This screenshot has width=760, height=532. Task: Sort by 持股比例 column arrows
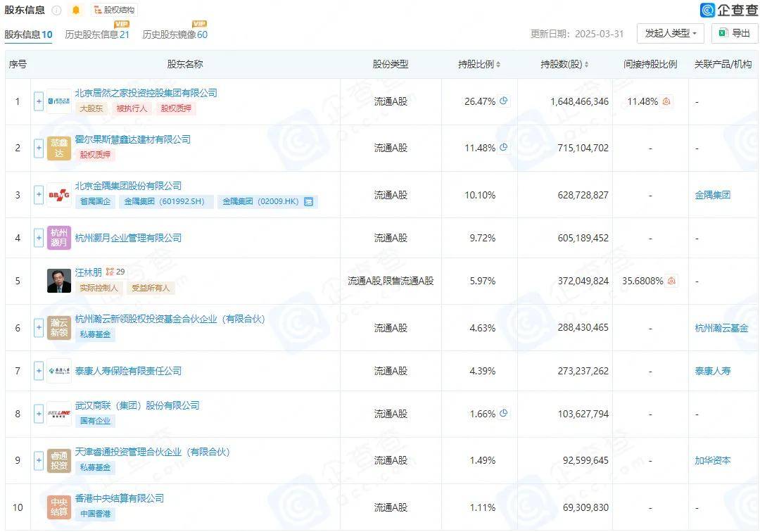click(x=498, y=65)
